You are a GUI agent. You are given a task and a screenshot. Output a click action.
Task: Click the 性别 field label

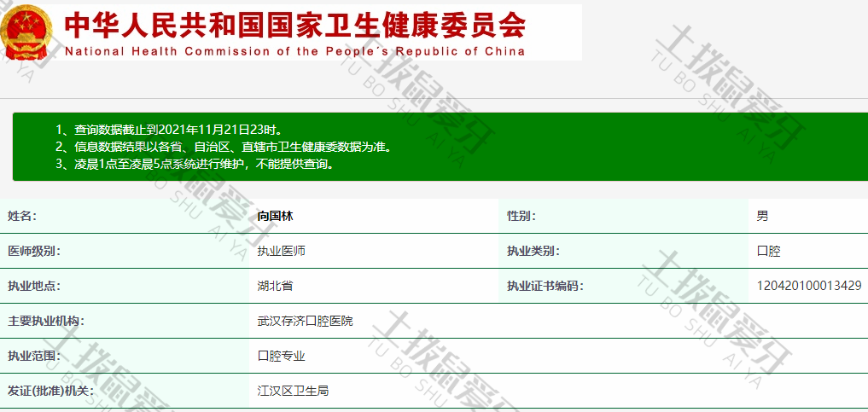click(521, 216)
